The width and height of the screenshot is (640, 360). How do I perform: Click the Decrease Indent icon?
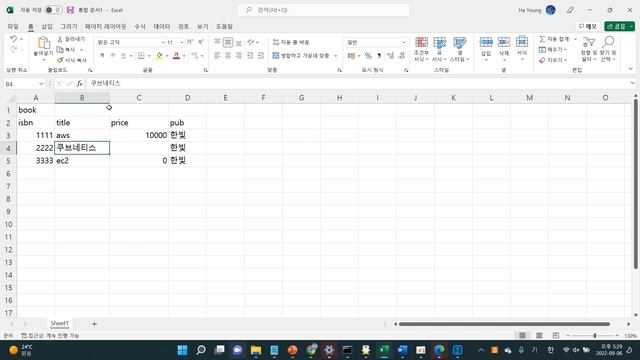click(250, 56)
